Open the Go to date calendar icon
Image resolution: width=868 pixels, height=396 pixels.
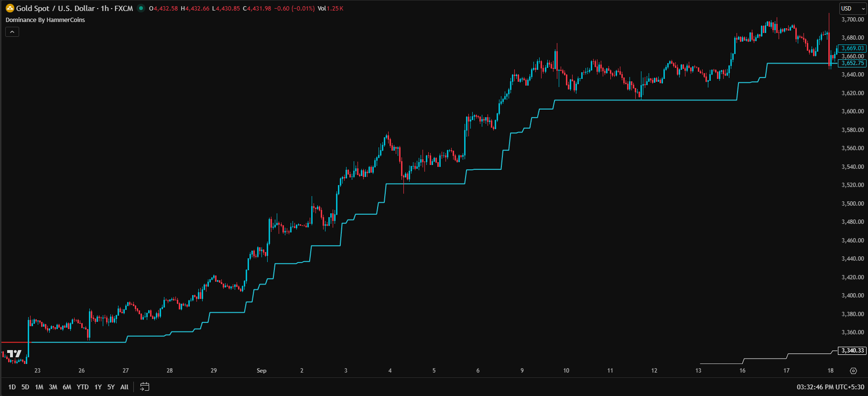pyautogui.click(x=145, y=387)
